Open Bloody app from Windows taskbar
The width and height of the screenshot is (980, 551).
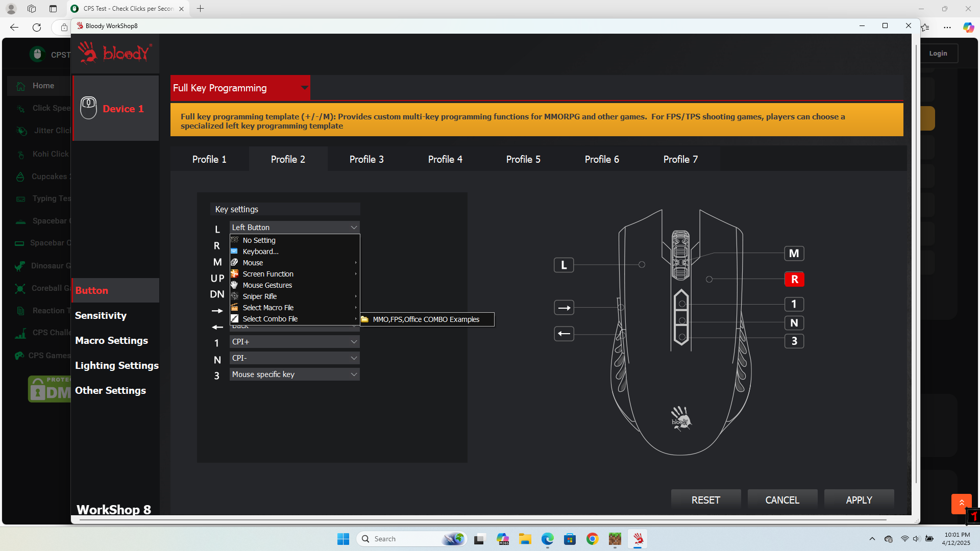click(x=638, y=539)
